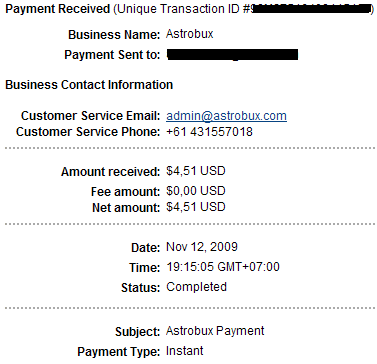Select the Astrobux Payment subject text
Viewport: 377px width, 364px height.
(x=215, y=331)
